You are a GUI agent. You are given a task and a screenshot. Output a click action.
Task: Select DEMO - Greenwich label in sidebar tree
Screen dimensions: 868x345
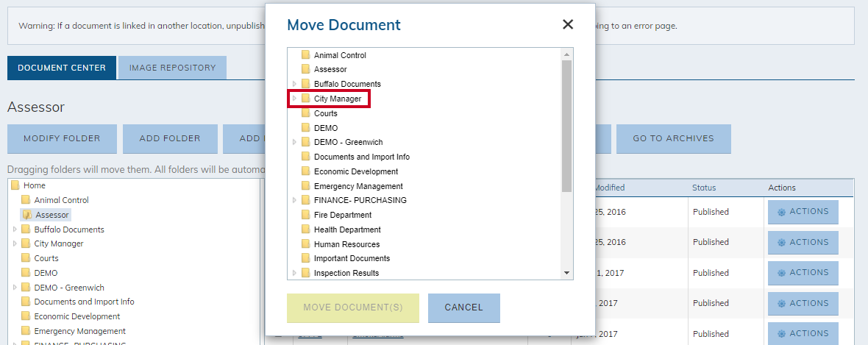click(69, 288)
